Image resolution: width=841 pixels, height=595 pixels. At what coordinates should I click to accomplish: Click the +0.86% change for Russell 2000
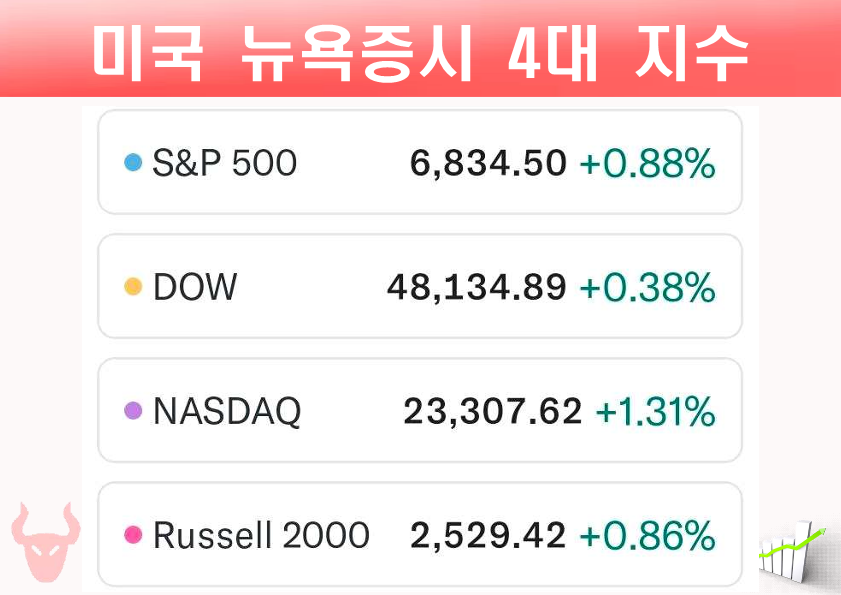pyautogui.click(x=647, y=535)
